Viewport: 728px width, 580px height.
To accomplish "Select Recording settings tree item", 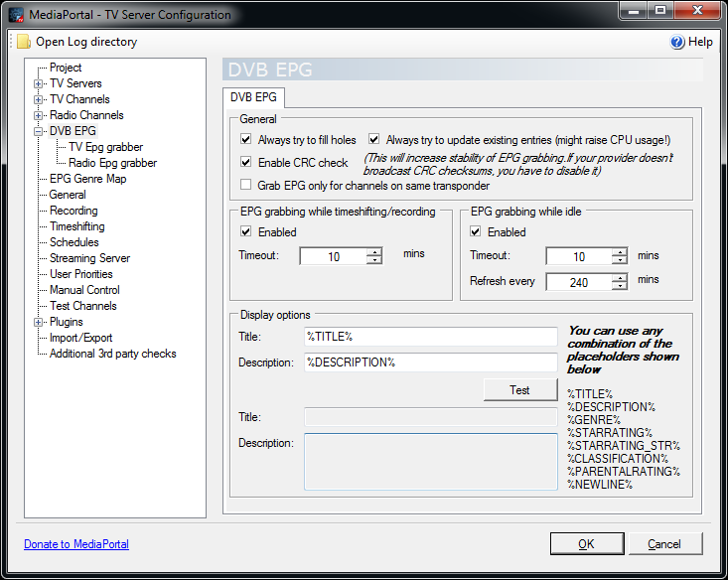I will (73, 211).
